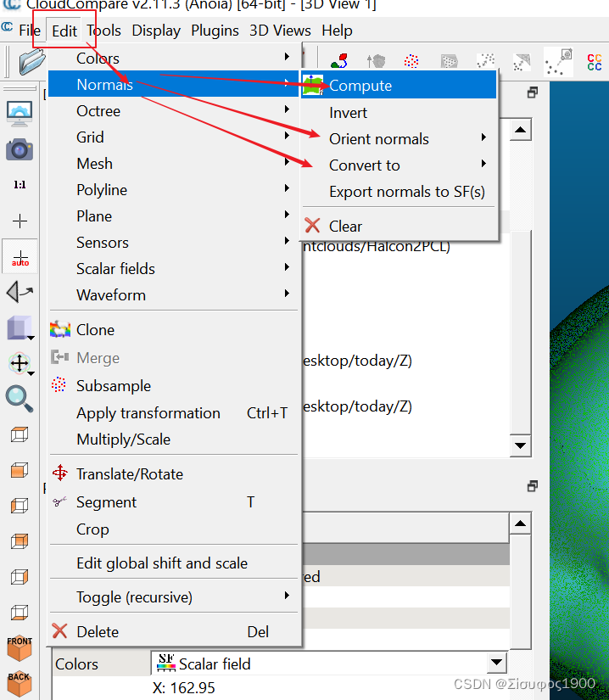The image size is (609, 700).
Task: Choose Clear in the Normals submenu
Action: click(x=399, y=226)
